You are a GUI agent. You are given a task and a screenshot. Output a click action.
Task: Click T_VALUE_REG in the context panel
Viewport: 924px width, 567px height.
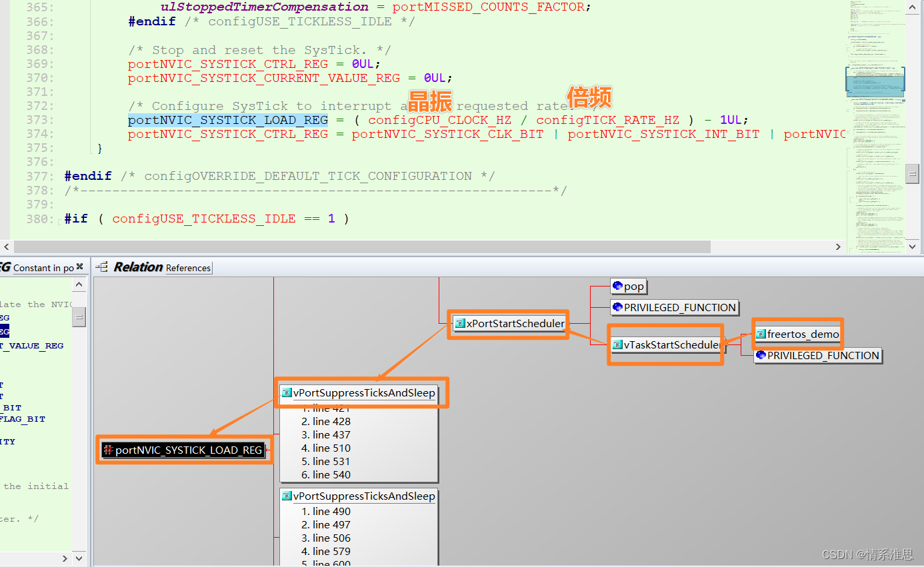(32, 346)
